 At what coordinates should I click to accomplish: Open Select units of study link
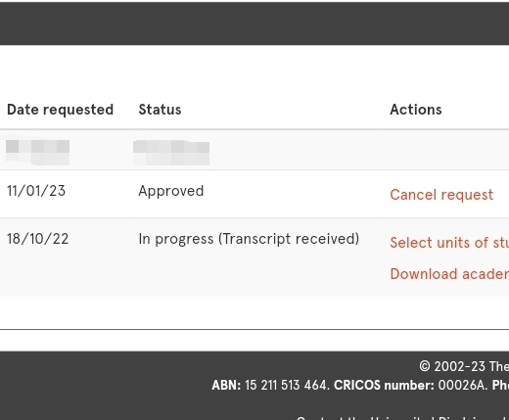click(x=449, y=243)
